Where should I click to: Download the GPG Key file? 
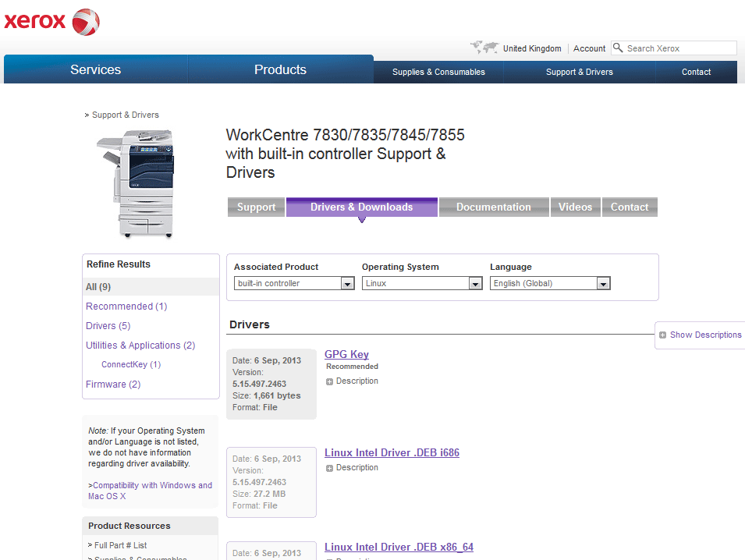pyautogui.click(x=346, y=354)
